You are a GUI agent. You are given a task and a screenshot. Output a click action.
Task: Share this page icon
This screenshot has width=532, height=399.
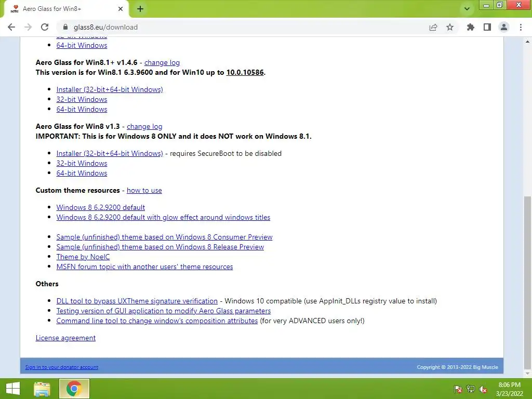[433, 27]
